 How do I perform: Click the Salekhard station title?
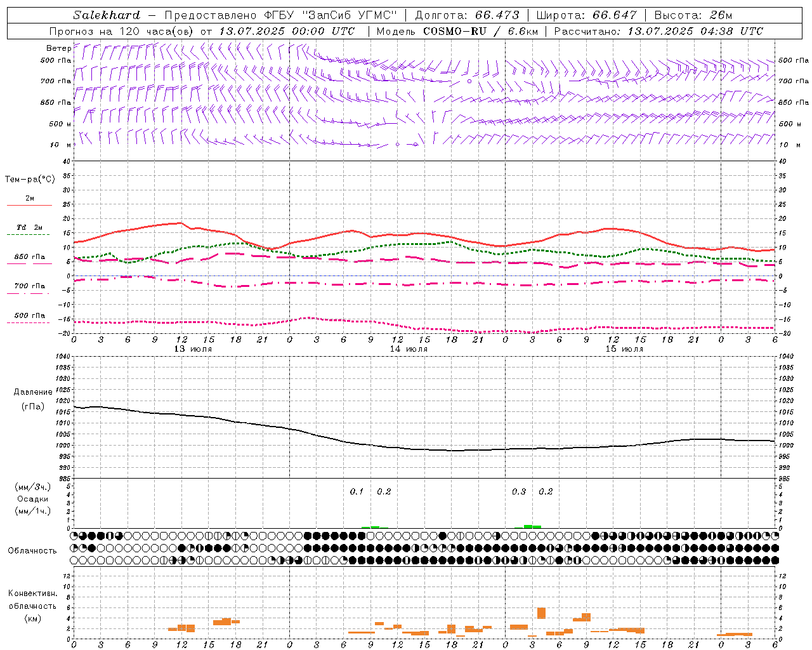(106, 15)
